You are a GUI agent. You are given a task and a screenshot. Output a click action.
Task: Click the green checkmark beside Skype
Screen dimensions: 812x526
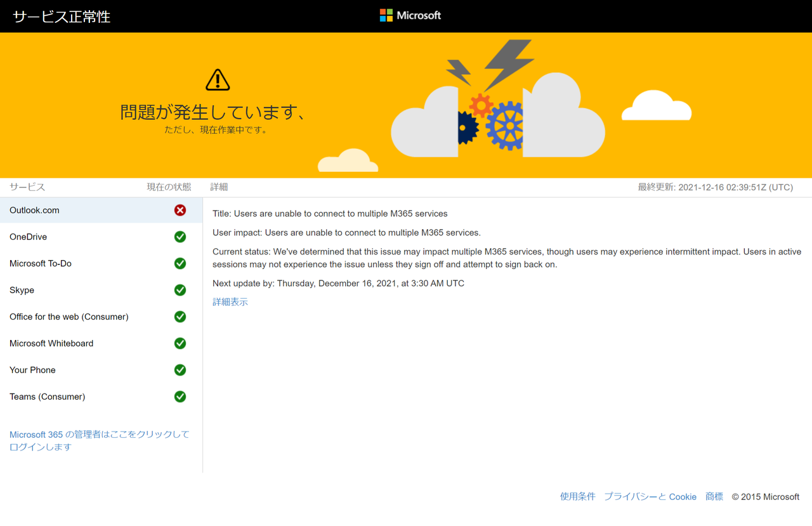(x=180, y=290)
